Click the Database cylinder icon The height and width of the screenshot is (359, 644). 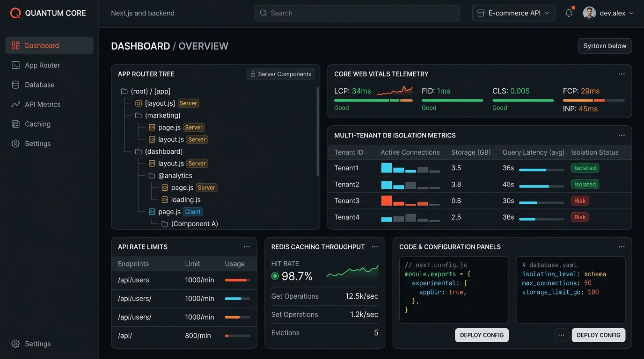[x=15, y=85]
